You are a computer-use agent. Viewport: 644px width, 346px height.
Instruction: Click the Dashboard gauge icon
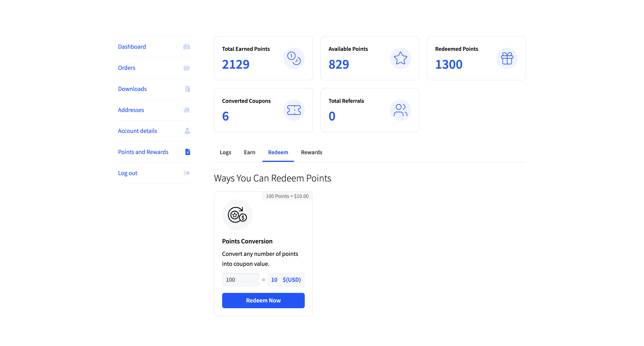tap(186, 47)
